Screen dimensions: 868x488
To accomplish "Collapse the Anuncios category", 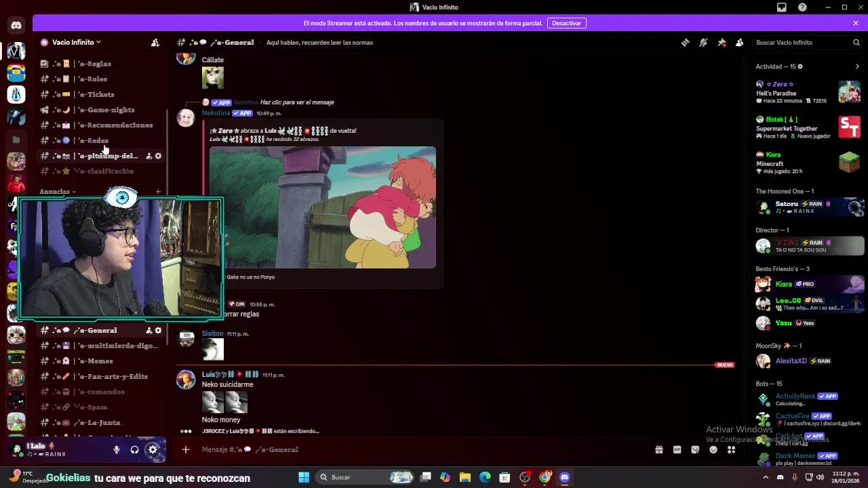I will (x=58, y=192).
